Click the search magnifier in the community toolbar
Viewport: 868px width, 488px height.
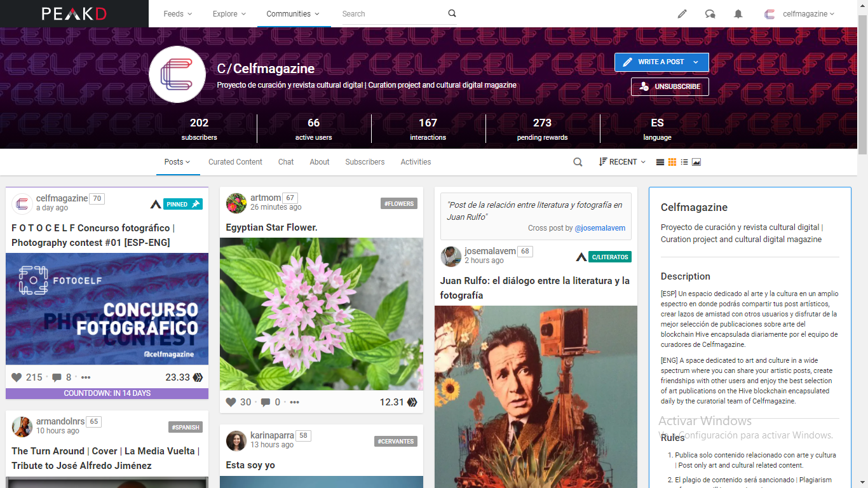[577, 162]
